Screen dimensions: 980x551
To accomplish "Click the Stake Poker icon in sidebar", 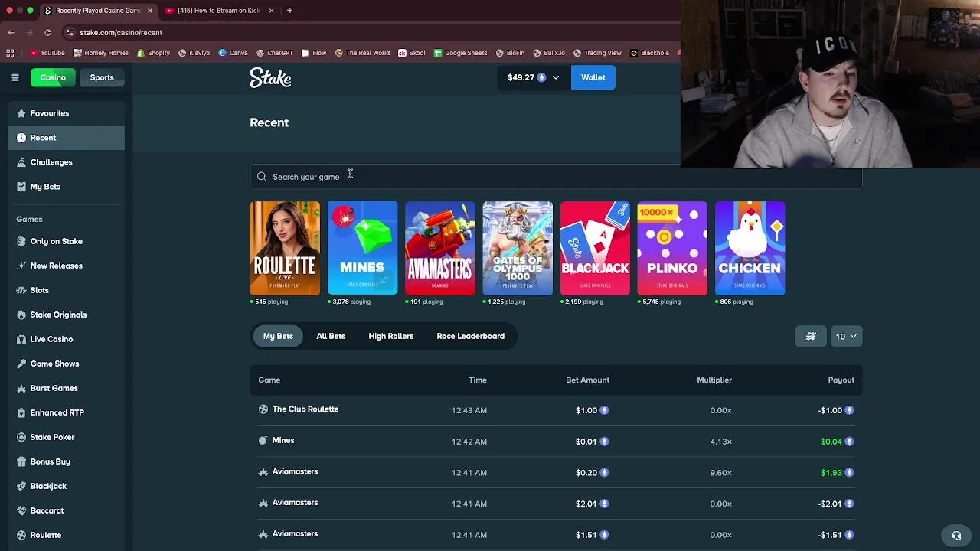I will tap(21, 437).
